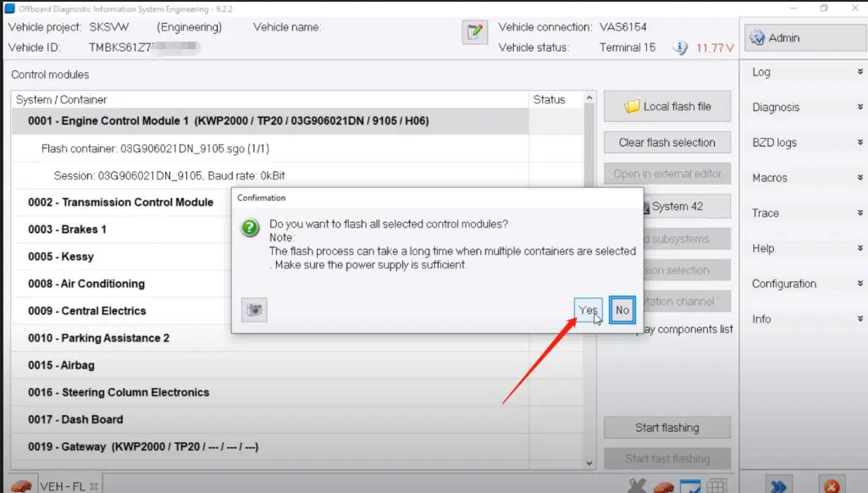The height and width of the screenshot is (493, 868).
Task: Select 0016 - Steering Column Electronics row
Action: tap(270, 392)
